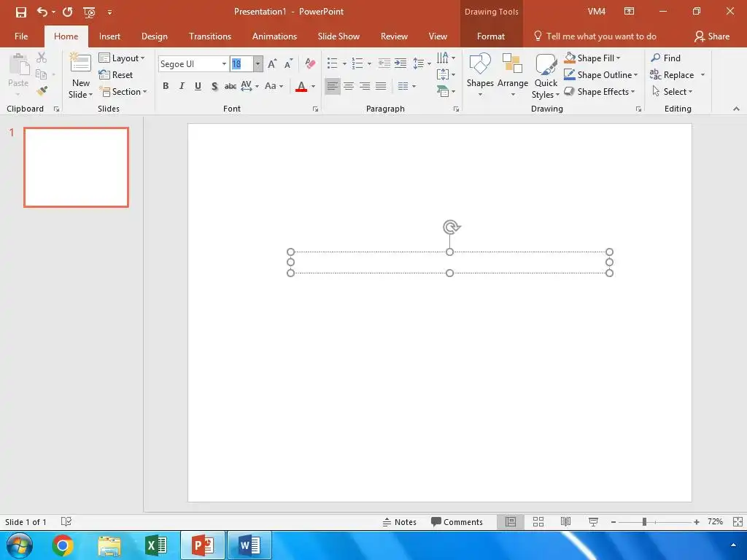Align text right

pyautogui.click(x=365, y=86)
